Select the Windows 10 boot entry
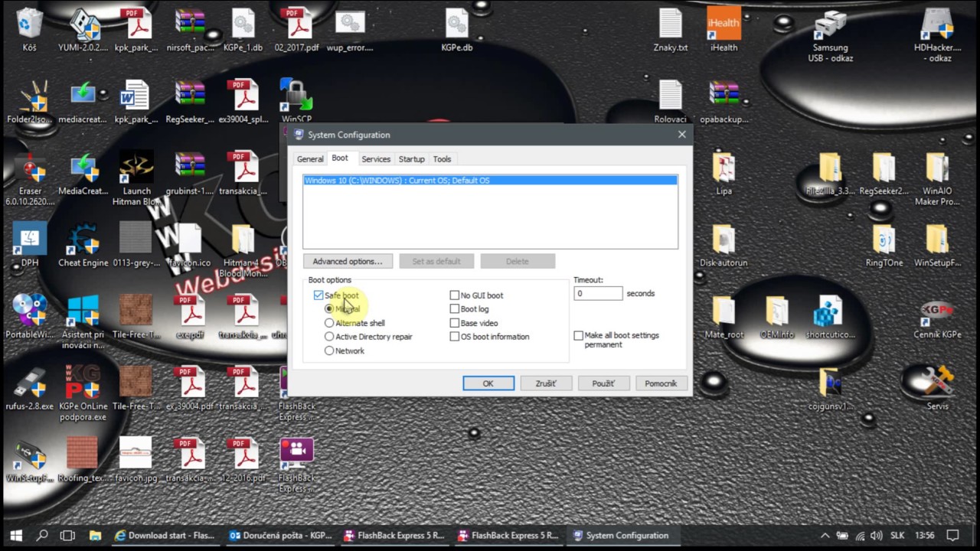This screenshot has height=551, width=980. pos(490,181)
